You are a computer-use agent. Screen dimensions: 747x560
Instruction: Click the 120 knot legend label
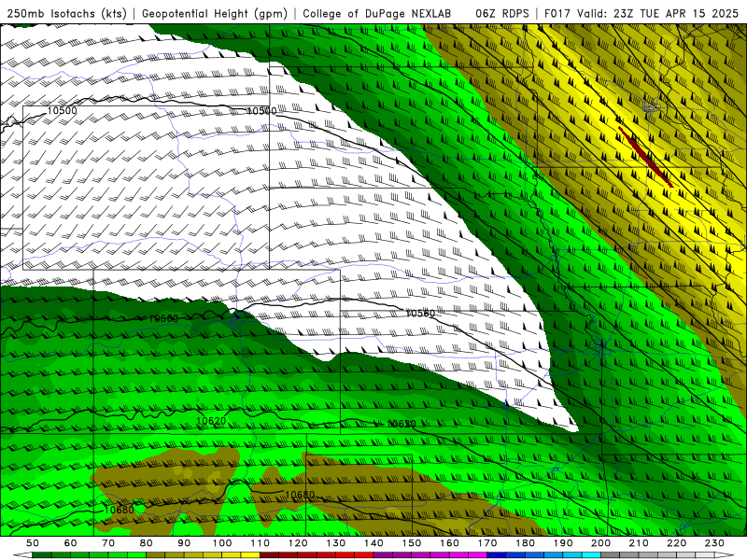[298, 543]
